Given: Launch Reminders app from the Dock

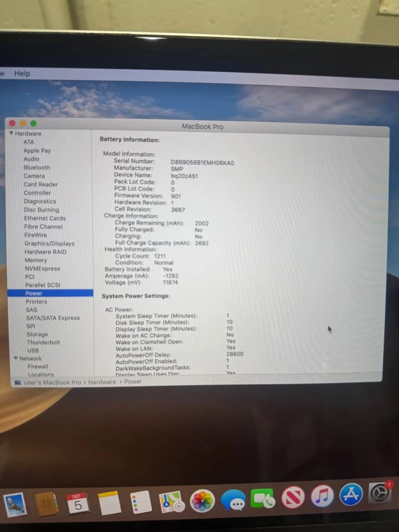Looking at the screenshot, I should pos(141,502).
